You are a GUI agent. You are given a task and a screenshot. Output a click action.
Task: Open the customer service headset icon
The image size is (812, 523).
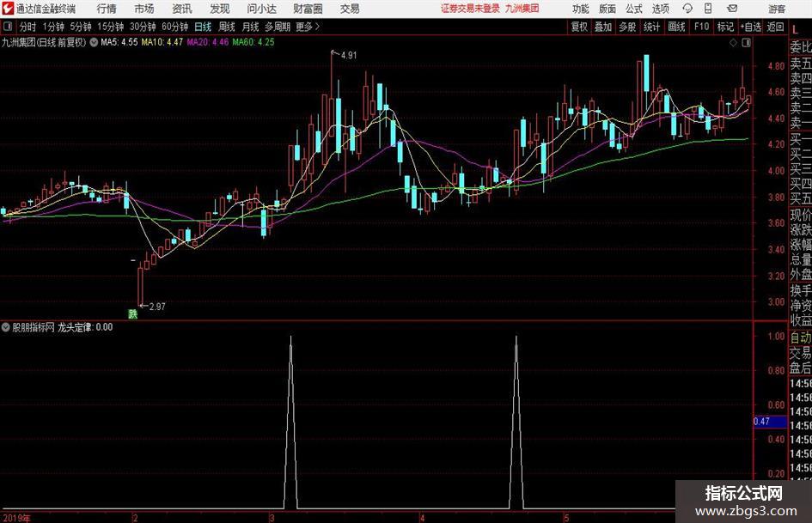(687, 9)
